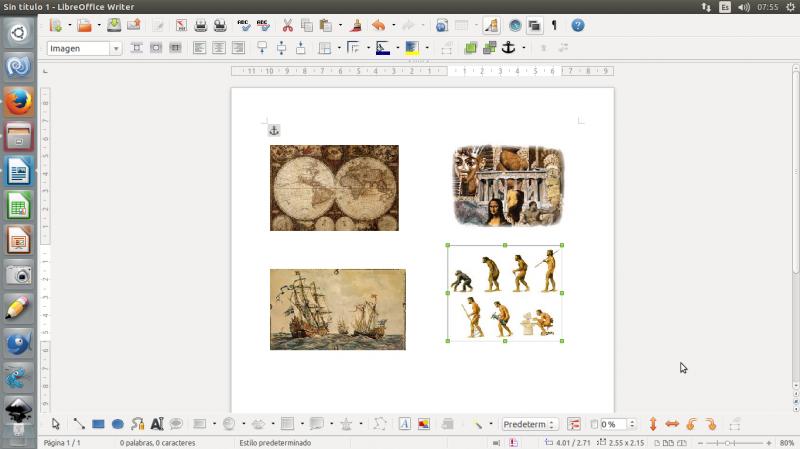Click 'Estilo predeterminado' page style
The image size is (800, 449).
pyautogui.click(x=275, y=443)
